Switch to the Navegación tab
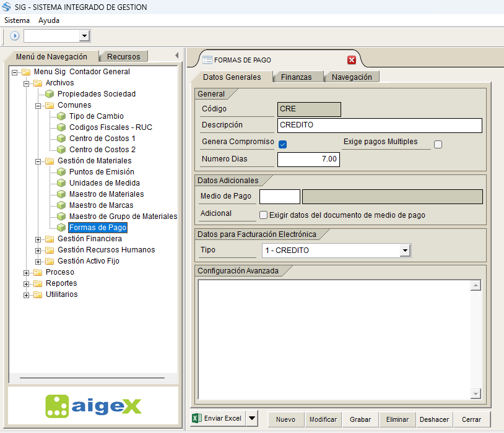The height and width of the screenshot is (433, 504). coord(352,77)
